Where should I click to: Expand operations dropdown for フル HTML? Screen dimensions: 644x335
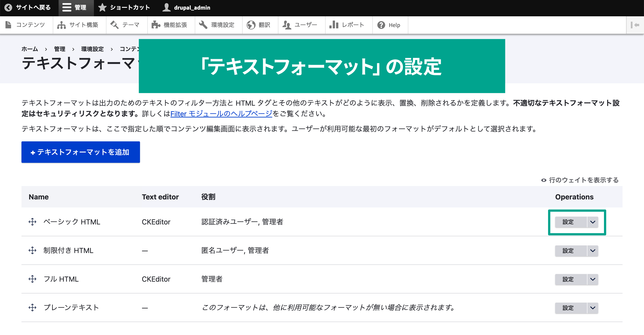coord(593,279)
